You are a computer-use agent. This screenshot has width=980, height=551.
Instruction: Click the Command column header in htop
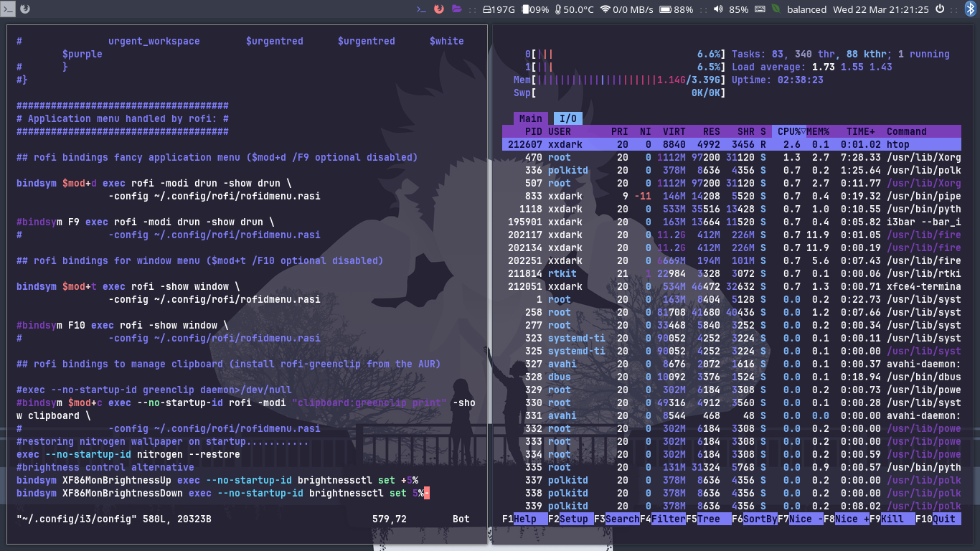pyautogui.click(x=907, y=131)
